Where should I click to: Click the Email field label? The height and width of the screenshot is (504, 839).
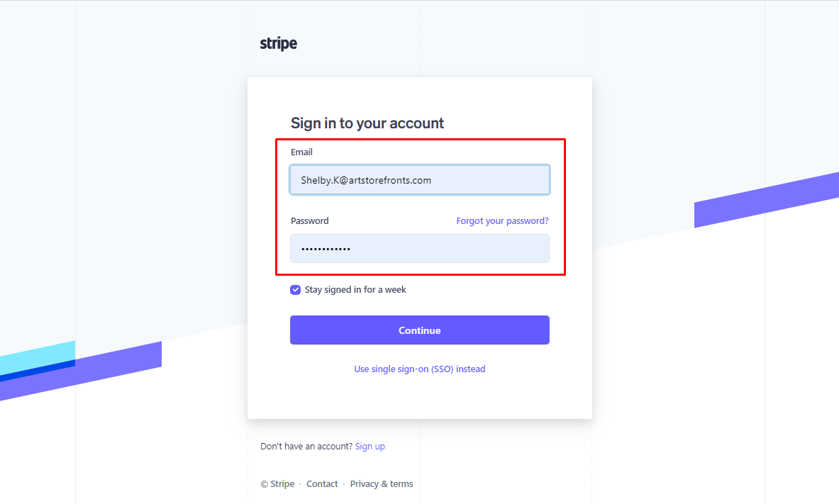click(x=301, y=152)
